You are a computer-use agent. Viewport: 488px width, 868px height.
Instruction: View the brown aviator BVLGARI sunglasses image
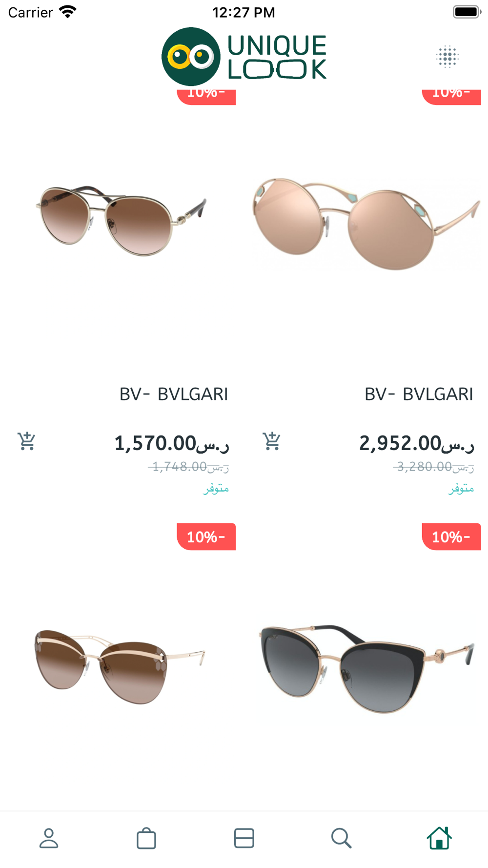(x=121, y=221)
